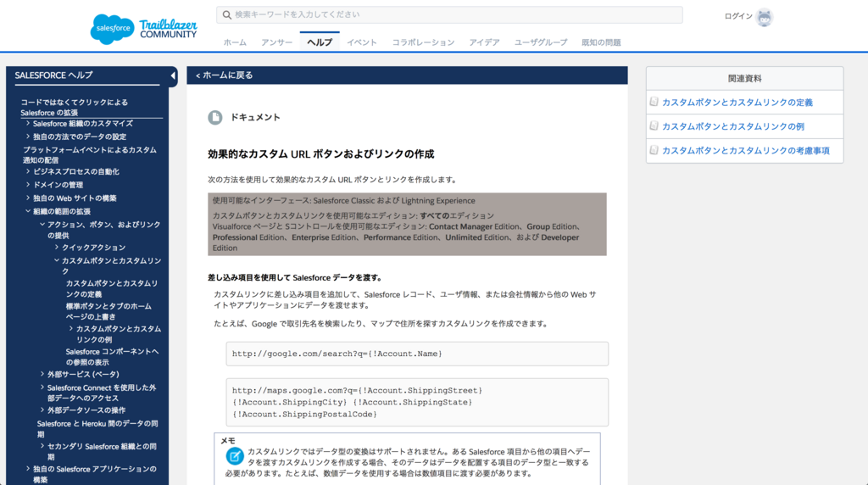The height and width of the screenshot is (485, 868).
Task: Open 標準ボタンとタブのホームページの上書き
Action: (x=108, y=311)
